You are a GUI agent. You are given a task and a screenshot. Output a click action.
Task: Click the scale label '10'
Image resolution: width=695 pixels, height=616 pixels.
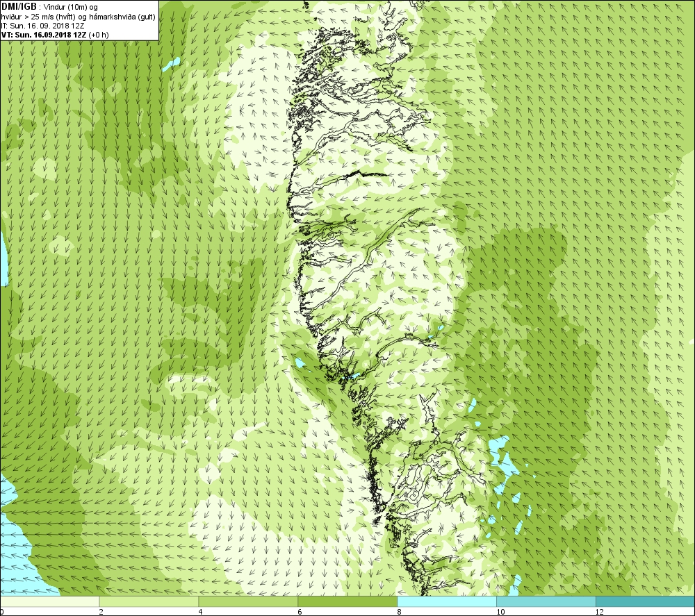point(500,612)
